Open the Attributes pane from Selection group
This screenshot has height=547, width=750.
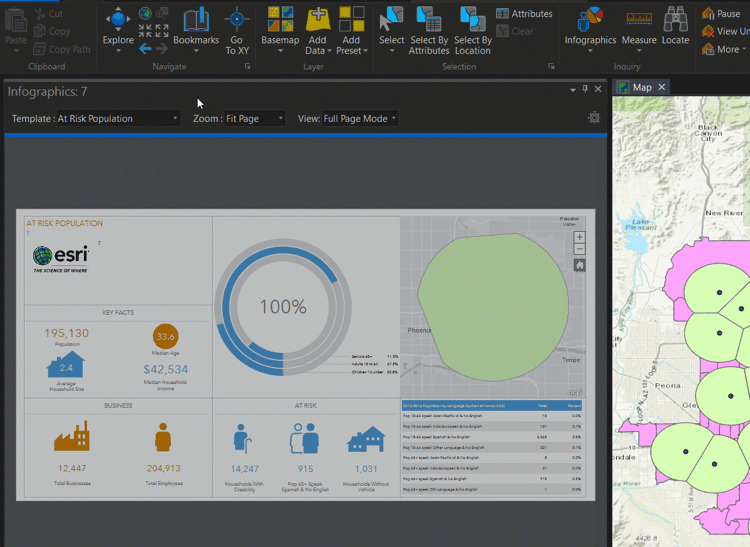pyautogui.click(x=524, y=14)
